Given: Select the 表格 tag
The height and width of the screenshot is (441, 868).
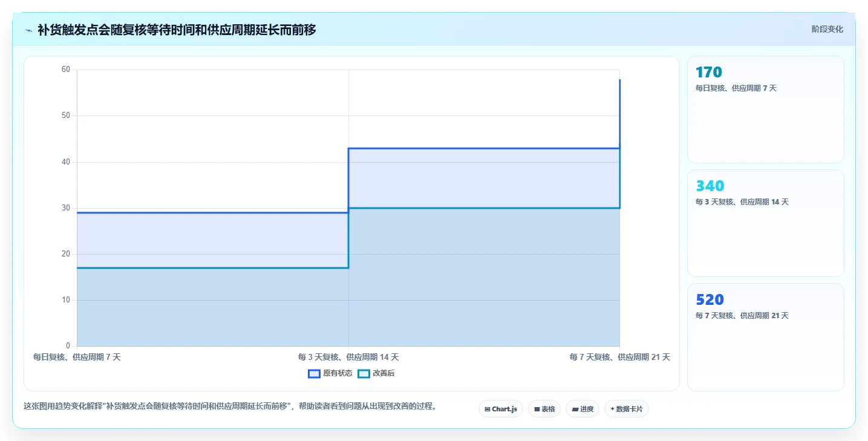Looking at the screenshot, I should tap(544, 409).
